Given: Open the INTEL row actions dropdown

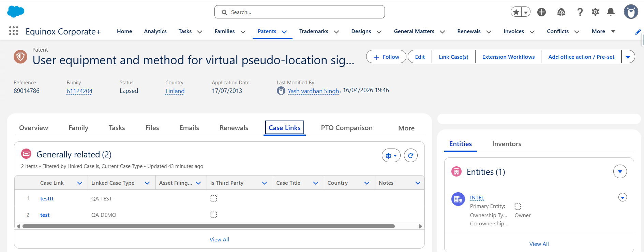Looking at the screenshot, I should coord(623,197).
